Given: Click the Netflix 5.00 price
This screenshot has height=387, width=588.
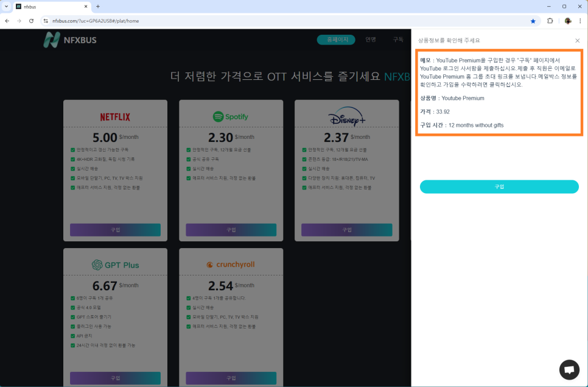Looking at the screenshot, I should click(105, 137).
